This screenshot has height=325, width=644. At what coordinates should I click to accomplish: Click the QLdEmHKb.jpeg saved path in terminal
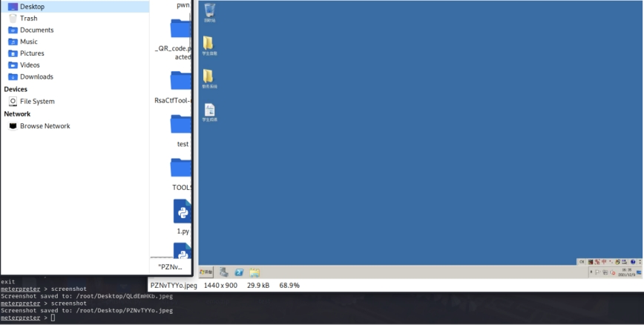[x=125, y=296]
